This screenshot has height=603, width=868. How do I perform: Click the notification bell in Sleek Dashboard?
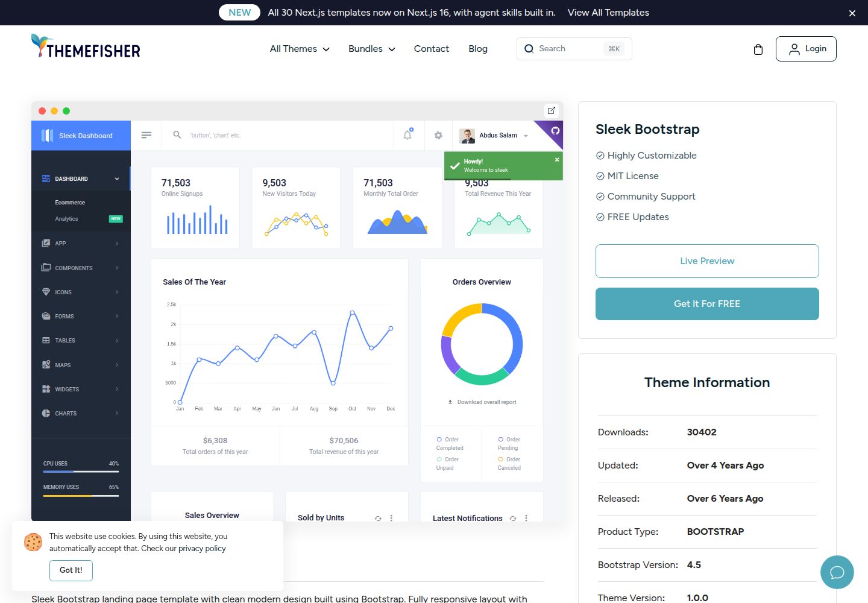pos(408,134)
